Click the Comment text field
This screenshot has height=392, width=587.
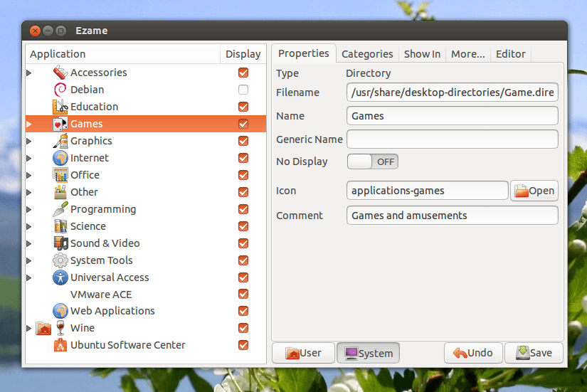coord(452,216)
